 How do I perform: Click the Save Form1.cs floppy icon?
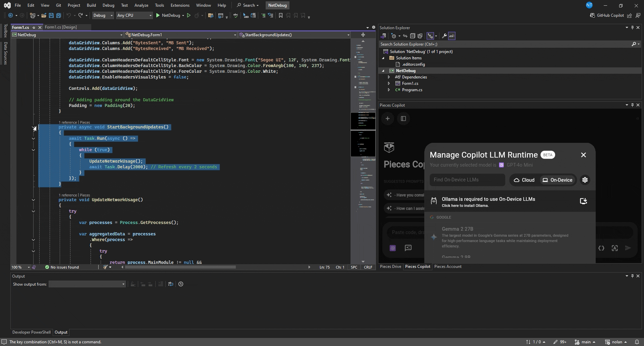(x=51, y=15)
